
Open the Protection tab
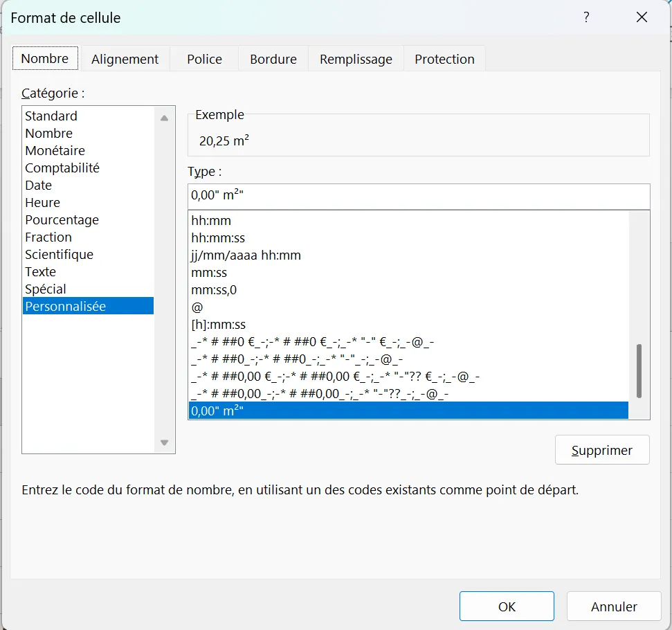444,59
